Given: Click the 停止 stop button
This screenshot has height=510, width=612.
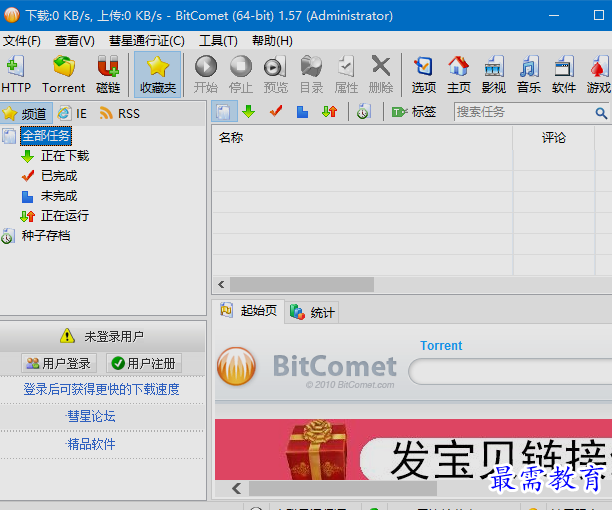Looking at the screenshot, I should [x=241, y=75].
